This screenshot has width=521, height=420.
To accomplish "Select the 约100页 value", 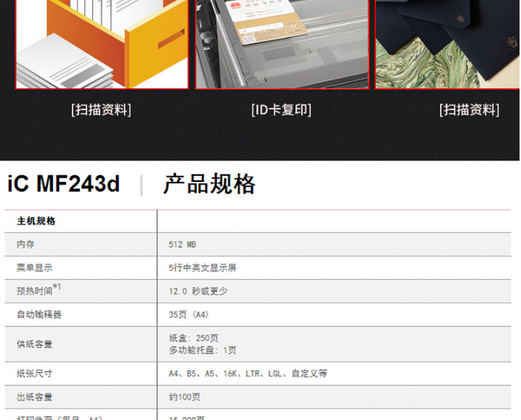I will [x=185, y=397].
